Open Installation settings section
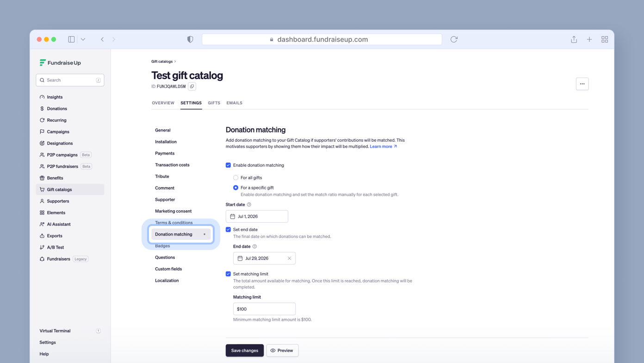The width and height of the screenshot is (644, 363). (x=166, y=142)
